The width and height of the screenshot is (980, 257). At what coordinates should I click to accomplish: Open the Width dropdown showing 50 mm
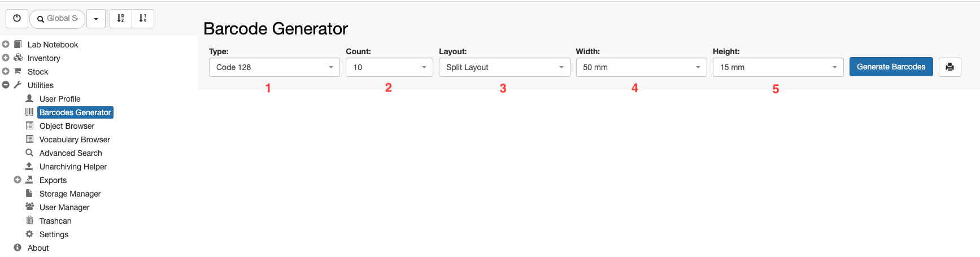641,67
